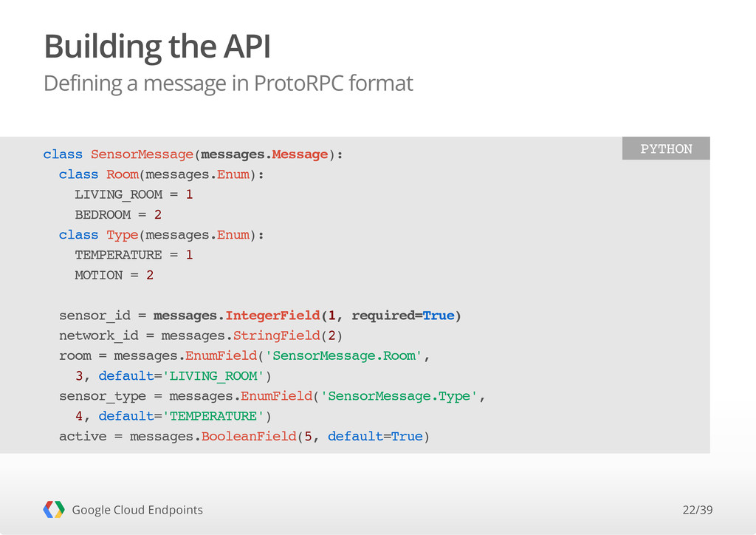756x535 pixels.
Task: Click the Room class name in code
Action: click(x=123, y=174)
